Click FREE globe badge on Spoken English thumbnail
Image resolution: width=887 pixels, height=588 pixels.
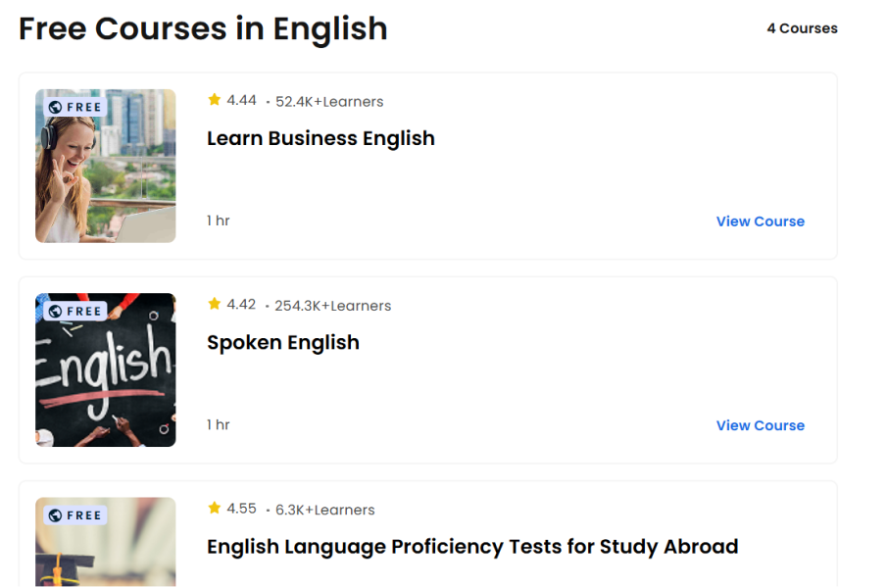[x=74, y=311]
